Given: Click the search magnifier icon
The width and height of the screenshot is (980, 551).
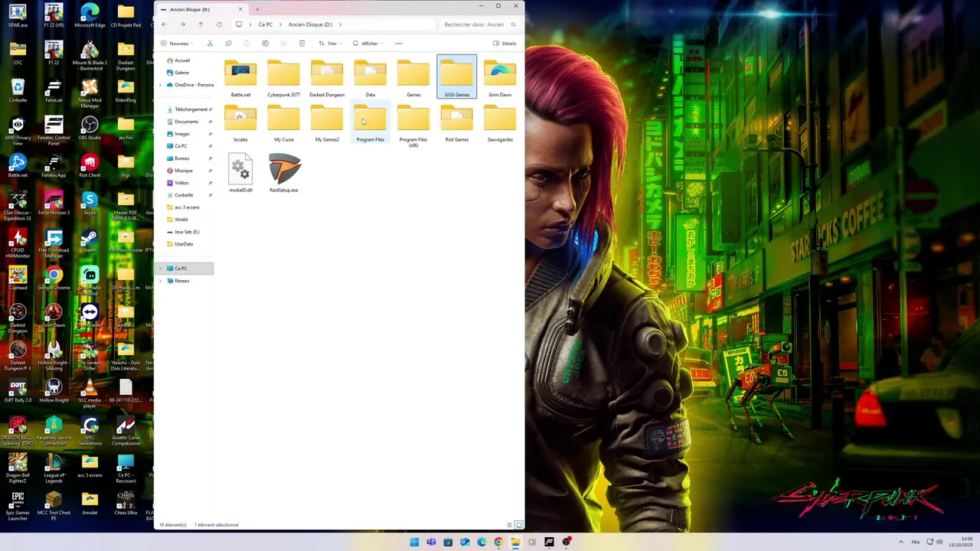Looking at the screenshot, I should pyautogui.click(x=513, y=24).
